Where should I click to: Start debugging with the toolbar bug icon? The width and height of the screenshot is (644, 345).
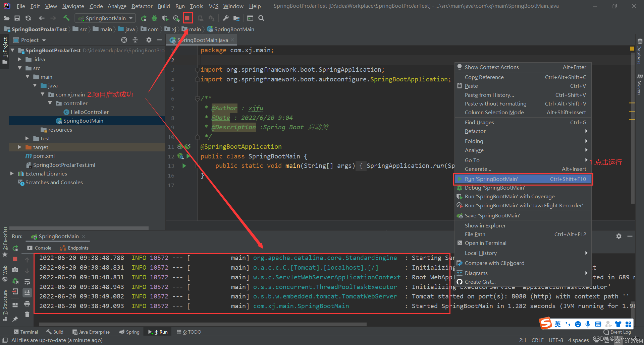pyautogui.click(x=154, y=18)
